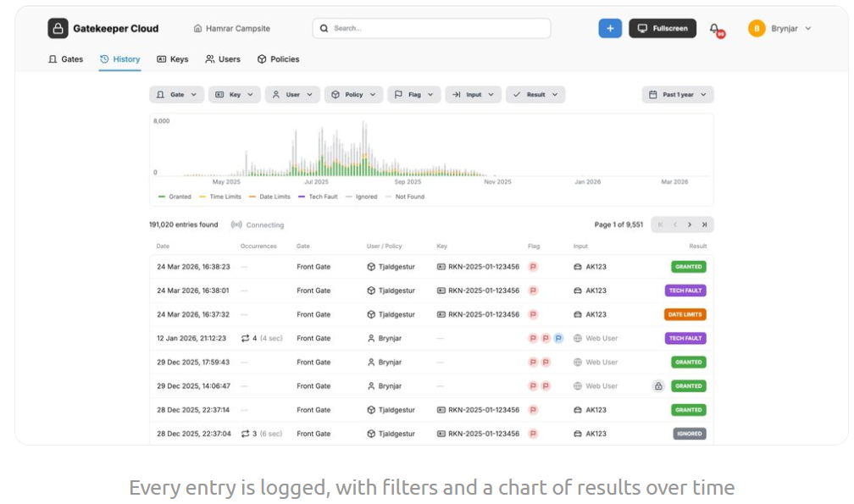Go to the first page of results
Screen dimensions: 854x504
(660, 224)
